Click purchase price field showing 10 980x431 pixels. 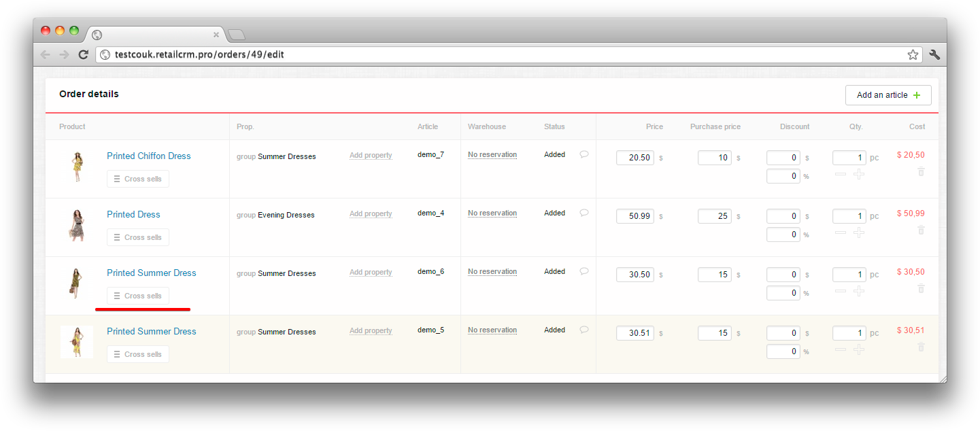coord(715,158)
